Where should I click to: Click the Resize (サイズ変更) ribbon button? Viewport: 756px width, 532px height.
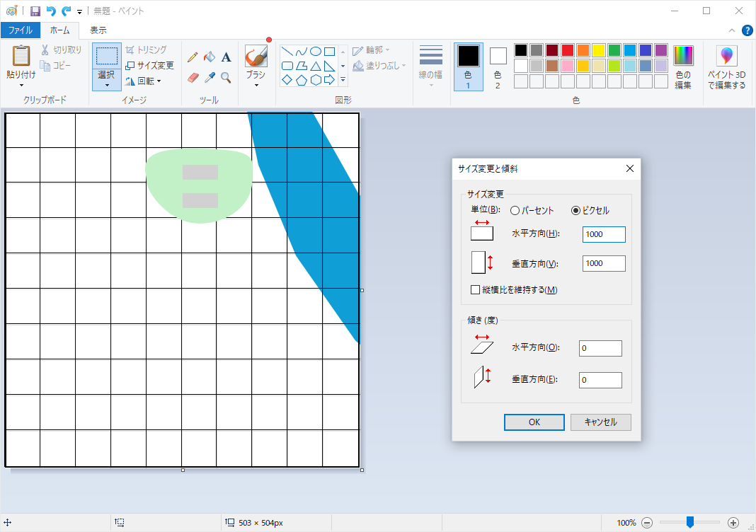(149, 66)
